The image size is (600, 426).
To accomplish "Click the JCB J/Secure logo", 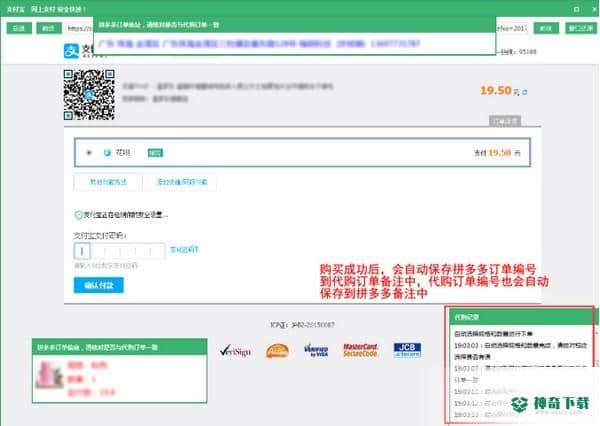I will pos(408,350).
